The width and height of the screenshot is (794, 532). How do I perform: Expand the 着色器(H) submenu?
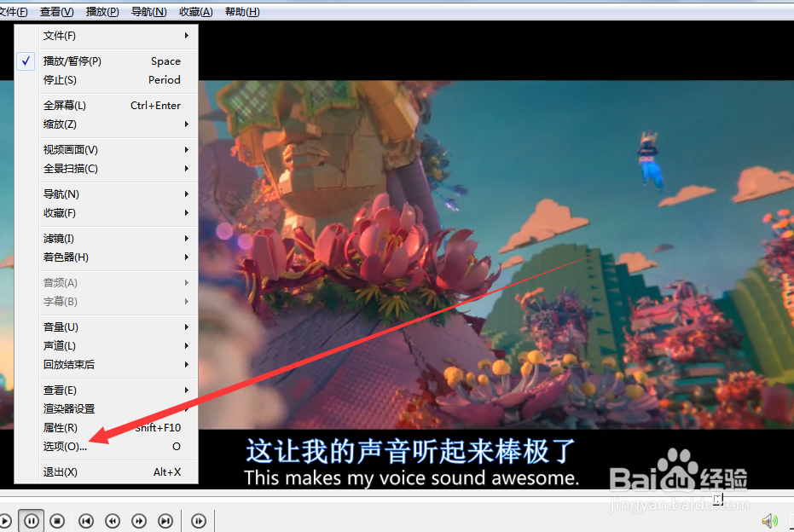coord(107,257)
